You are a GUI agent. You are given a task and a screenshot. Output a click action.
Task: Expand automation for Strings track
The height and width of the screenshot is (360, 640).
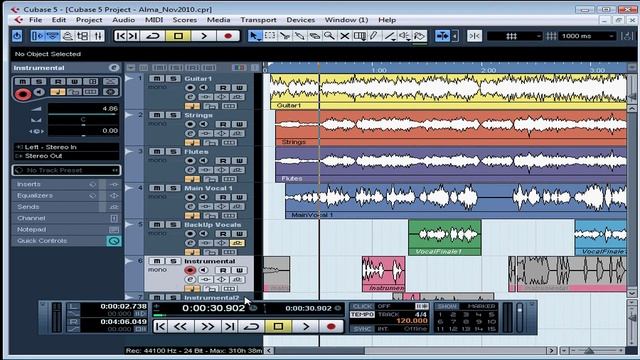tap(129, 115)
